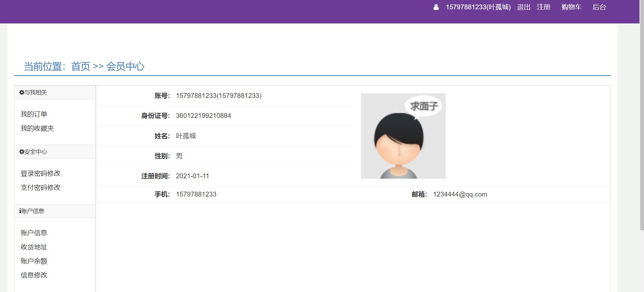Open 我的收藏夹 in sidebar

[x=37, y=128]
